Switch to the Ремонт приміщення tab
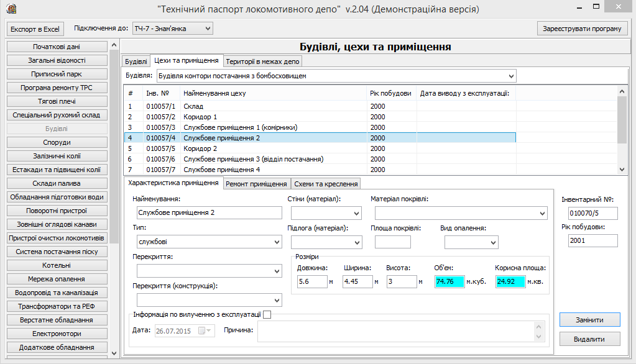The width and height of the screenshot is (636, 364). 256,184
